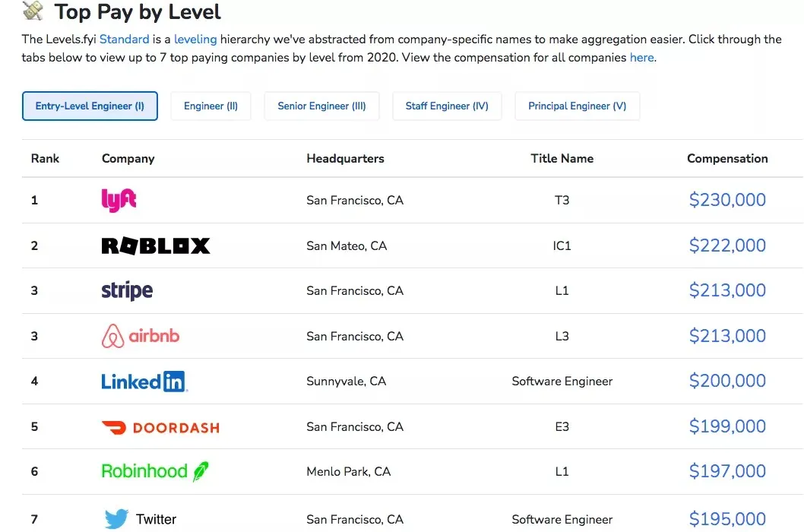This screenshot has width=804, height=532.
Task: Open Roblox's $222,000 compensation value
Action: click(727, 245)
